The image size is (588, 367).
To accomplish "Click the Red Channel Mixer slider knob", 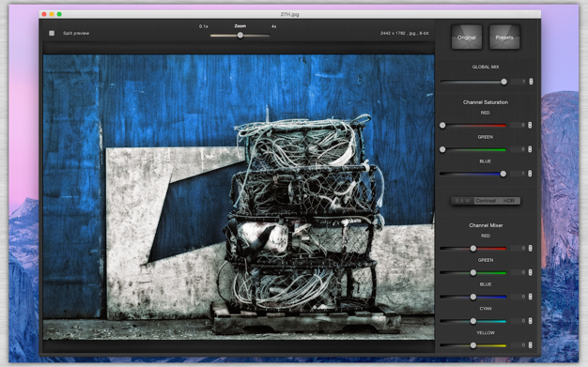I will click(x=473, y=248).
